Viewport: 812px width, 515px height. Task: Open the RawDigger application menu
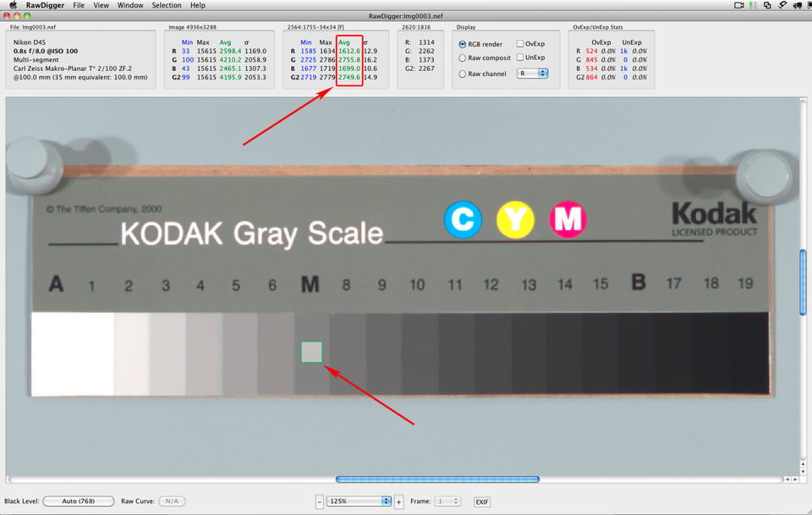(x=45, y=5)
